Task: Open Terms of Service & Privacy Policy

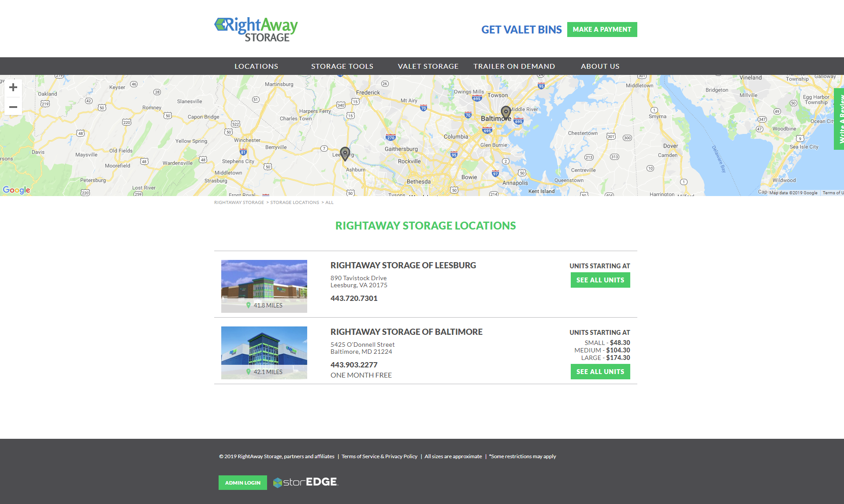Action: pos(379,456)
